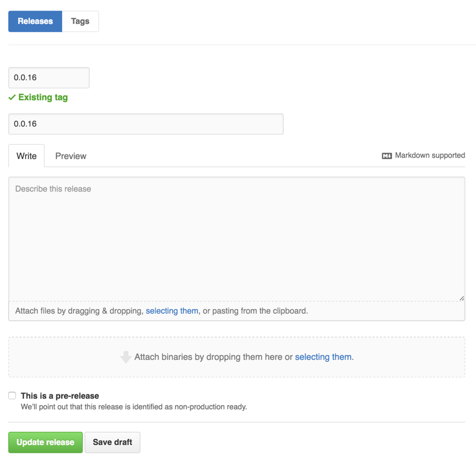Click the attach binaries down-arrow icon
The height and width of the screenshot is (462, 476).
point(126,357)
